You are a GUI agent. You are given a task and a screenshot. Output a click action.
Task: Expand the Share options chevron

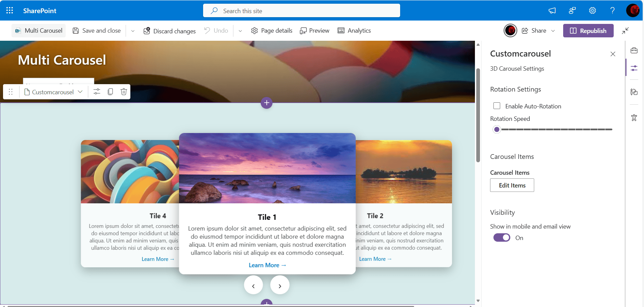click(553, 31)
